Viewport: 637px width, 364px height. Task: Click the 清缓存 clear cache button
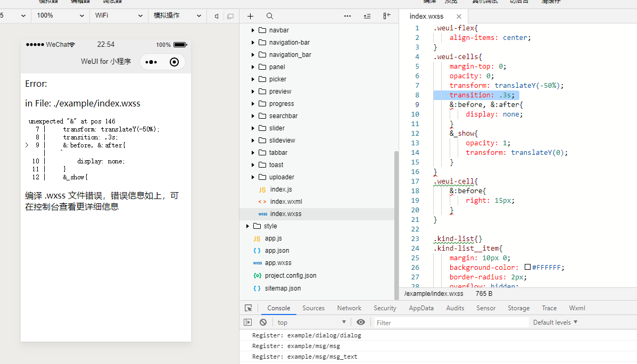click(x=550, y=2)
